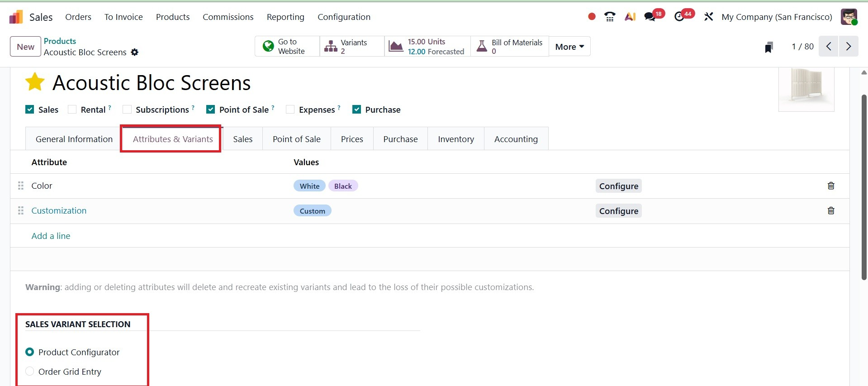This screenshot has height=386, width=868.
Task: Select Order Grid Entry radio button
Action: pos(30,372)
